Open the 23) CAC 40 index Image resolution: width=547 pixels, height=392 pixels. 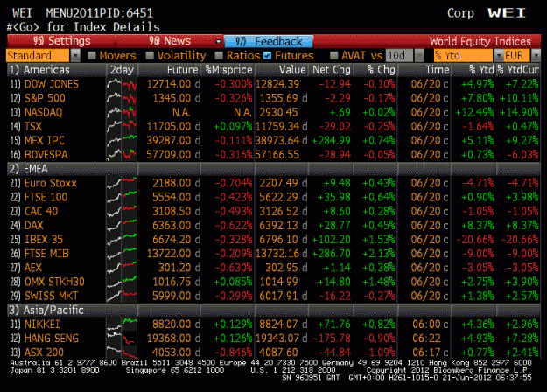coord(34,212)
